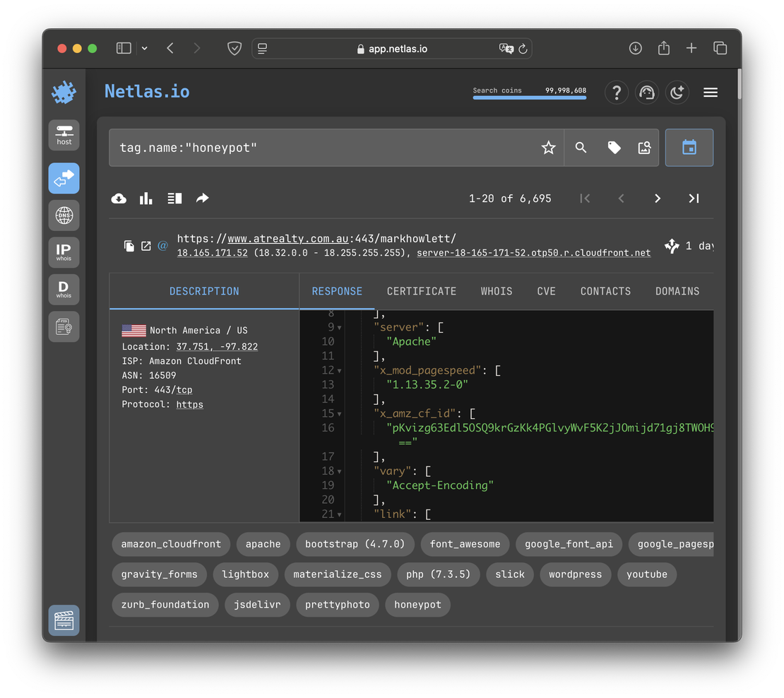Go to next results page
Screen dimensions: 784x698
(657, 199)
